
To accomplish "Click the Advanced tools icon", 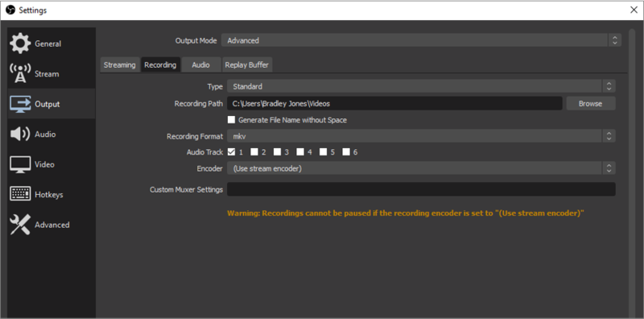I will tap(20, 225).
